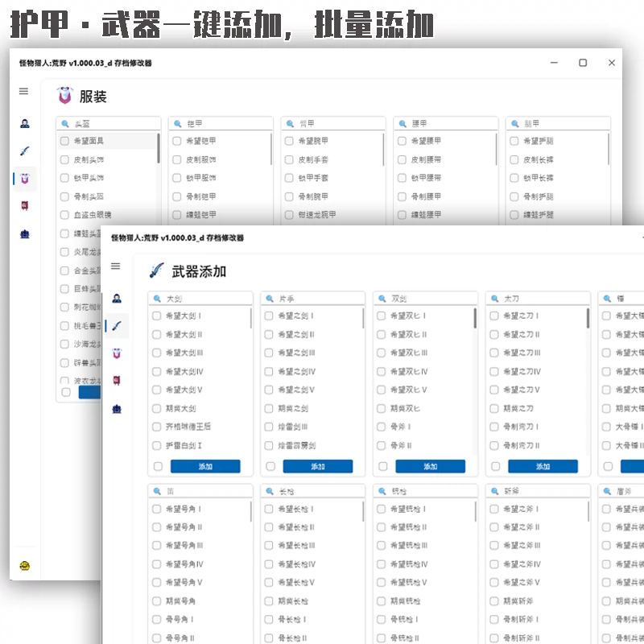Check the 骨制腕甲 checkbox

tap(289, 196)
